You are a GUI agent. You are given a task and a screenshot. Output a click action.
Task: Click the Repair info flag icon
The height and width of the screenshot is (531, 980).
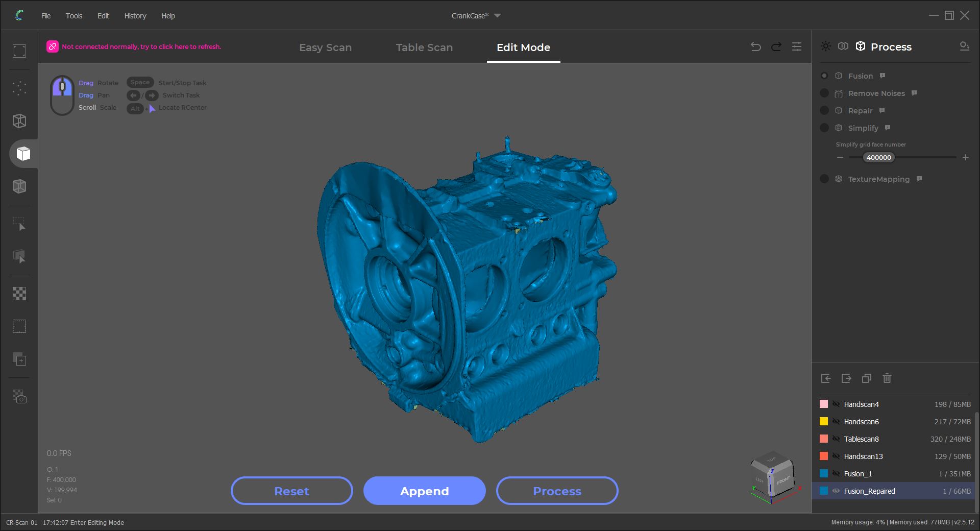click(x=882, y=110)
